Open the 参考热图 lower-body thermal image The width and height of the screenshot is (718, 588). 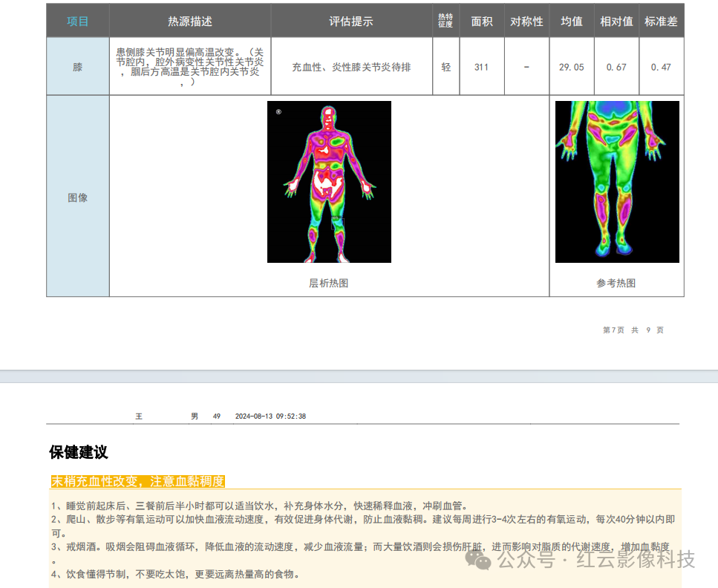[x=617, y=182]
